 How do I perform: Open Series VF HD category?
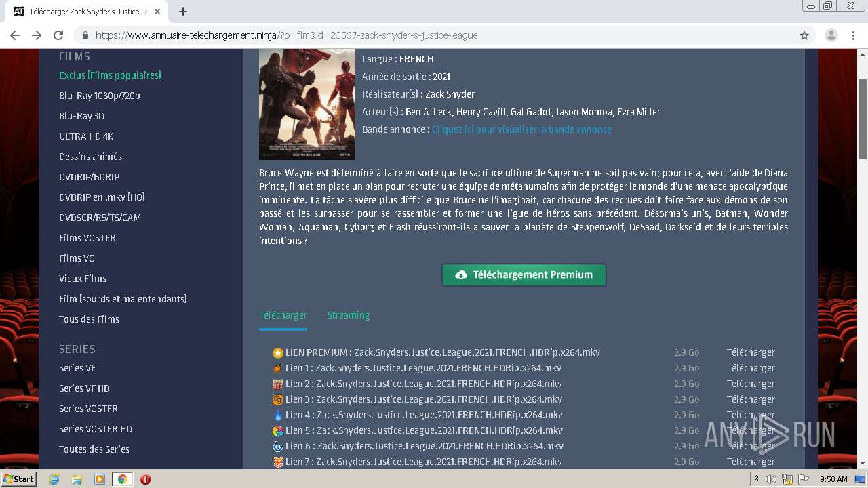[x=84, y=388]
